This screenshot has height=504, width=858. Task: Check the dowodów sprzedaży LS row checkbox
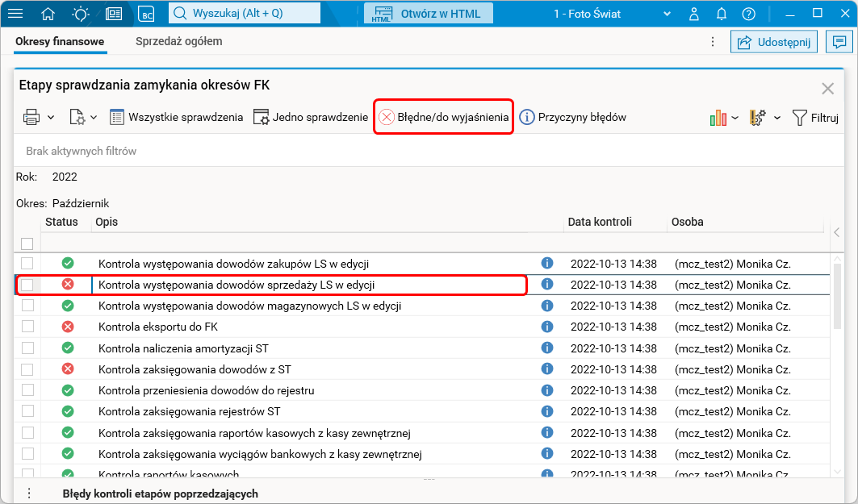click(x=27, y=285)
